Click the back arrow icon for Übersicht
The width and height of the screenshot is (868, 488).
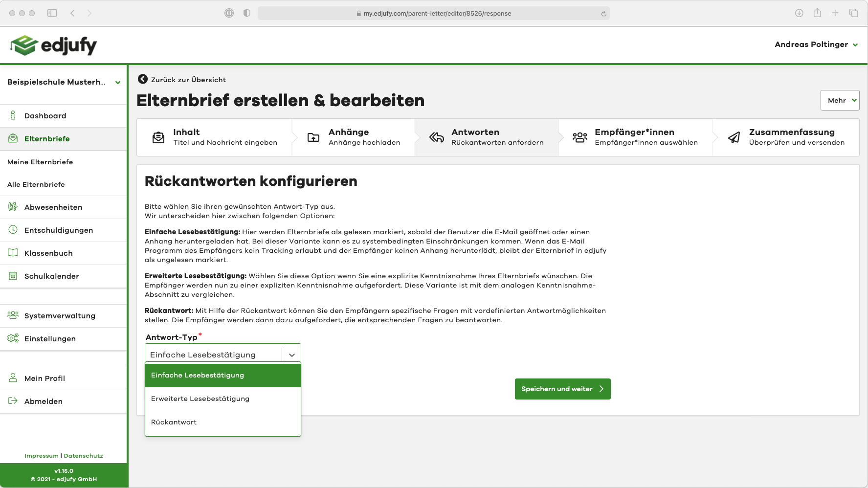(x=142, y=79)
